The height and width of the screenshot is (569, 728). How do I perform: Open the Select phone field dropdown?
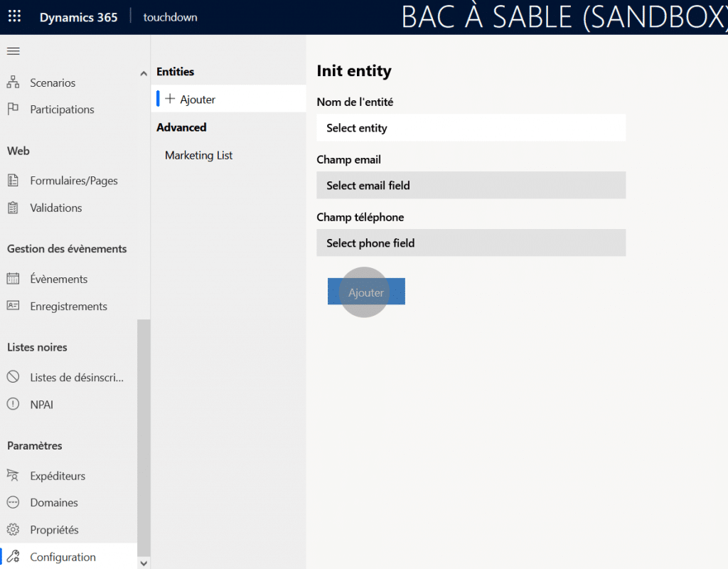click(471, 243)
